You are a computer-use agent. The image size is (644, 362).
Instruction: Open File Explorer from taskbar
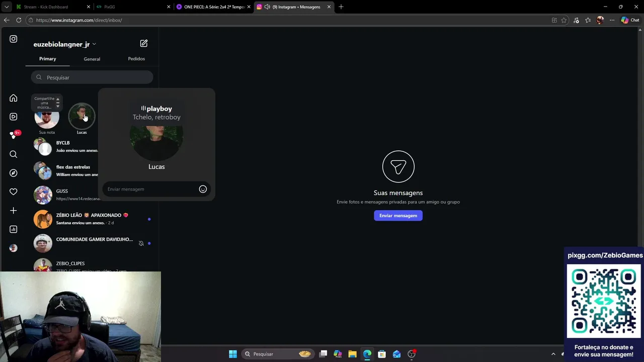[352, 354]
